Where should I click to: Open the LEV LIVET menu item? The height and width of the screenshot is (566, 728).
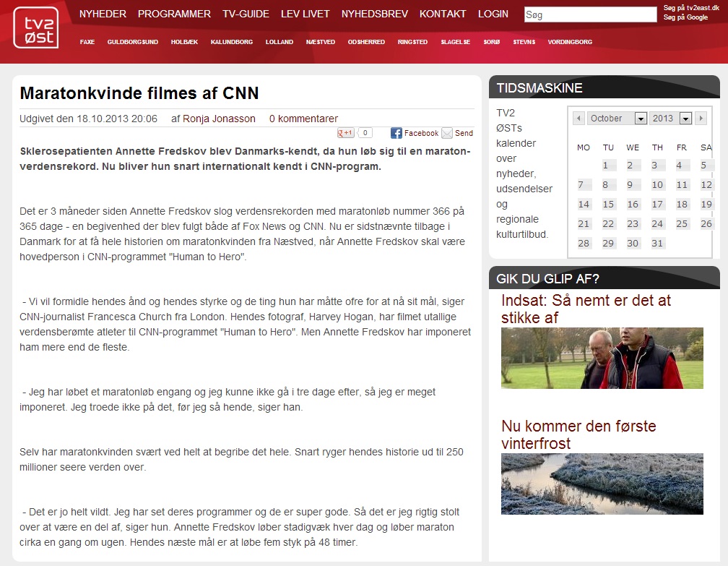[x=305, y=14]
